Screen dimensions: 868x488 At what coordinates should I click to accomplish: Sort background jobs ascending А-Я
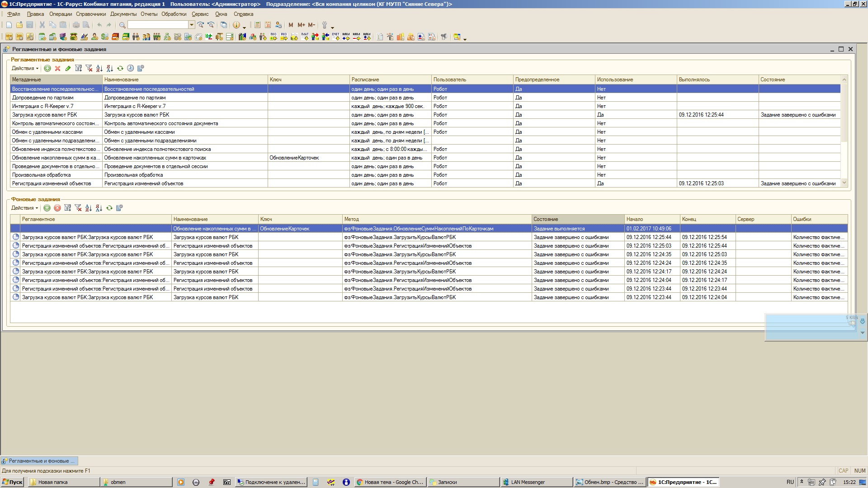coord(89,208)
